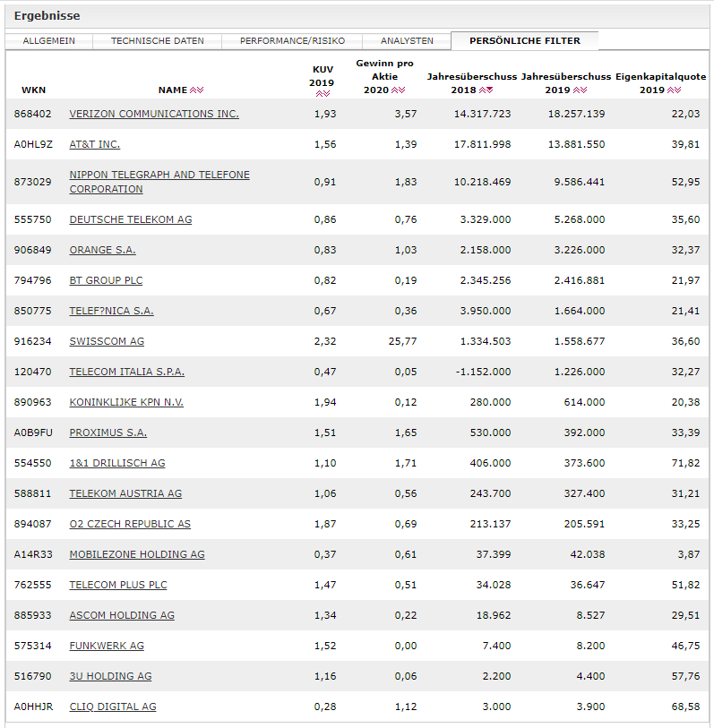View Telecom Italia S.P.A. page
The image size is (714, 728).
point(127,372)
